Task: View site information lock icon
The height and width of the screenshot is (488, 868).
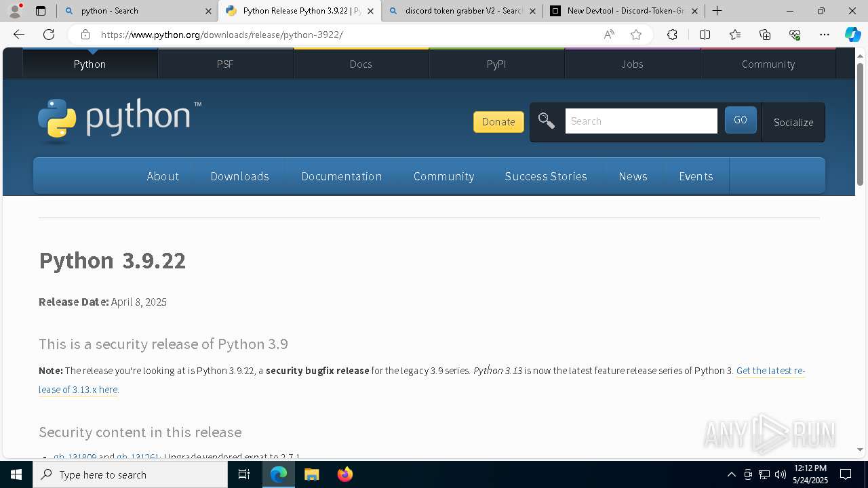Action: [85, 35]
